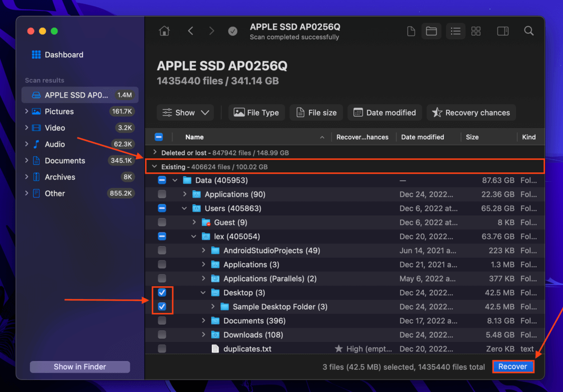Open the Recovery chances filter button
Viewport: 563px width, 392px height.
point(471,113)
